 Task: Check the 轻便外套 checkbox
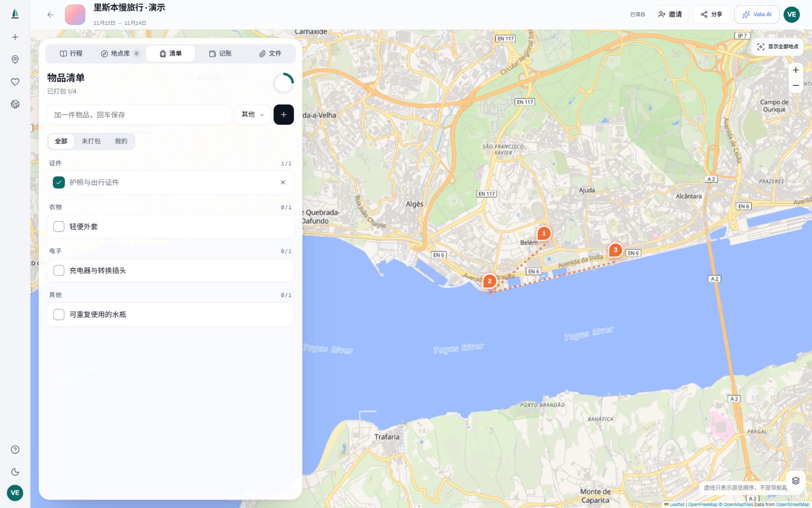tap(59, 227)
